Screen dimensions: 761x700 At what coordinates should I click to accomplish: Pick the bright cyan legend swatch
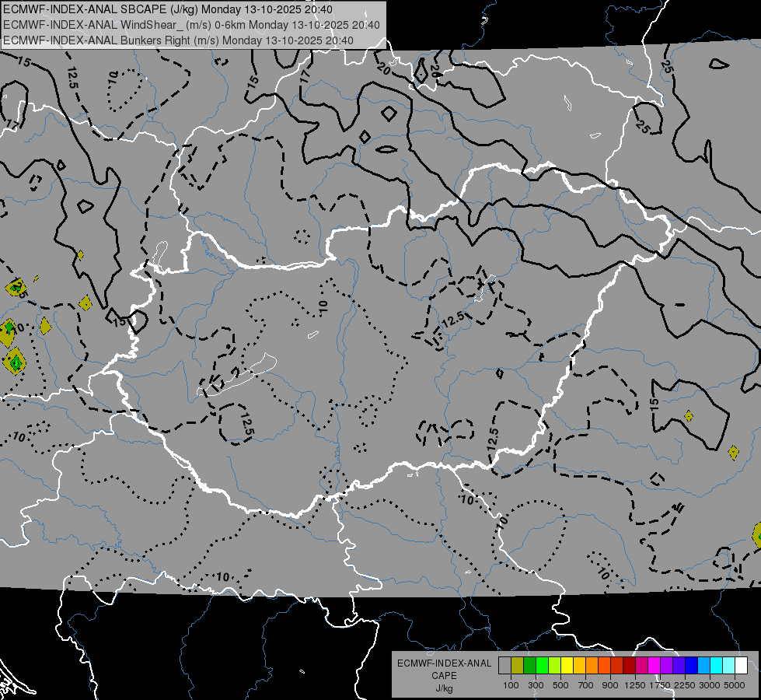coord(717,666)
